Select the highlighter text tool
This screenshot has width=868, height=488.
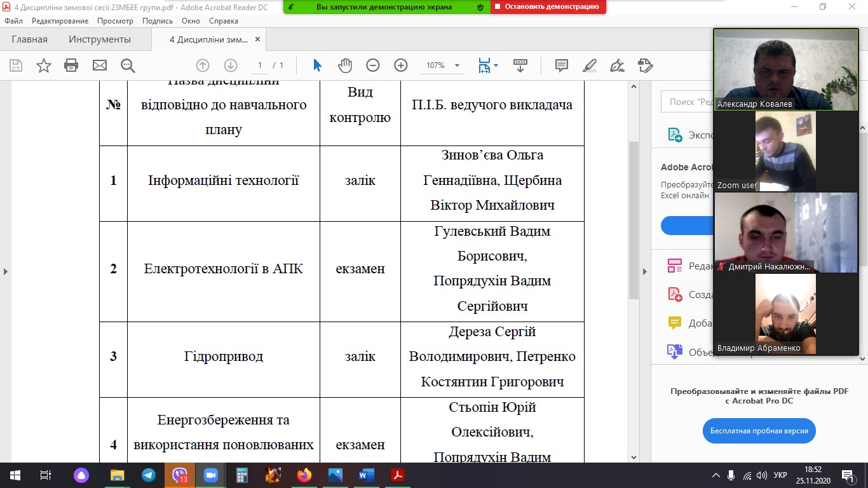(589, 65)
